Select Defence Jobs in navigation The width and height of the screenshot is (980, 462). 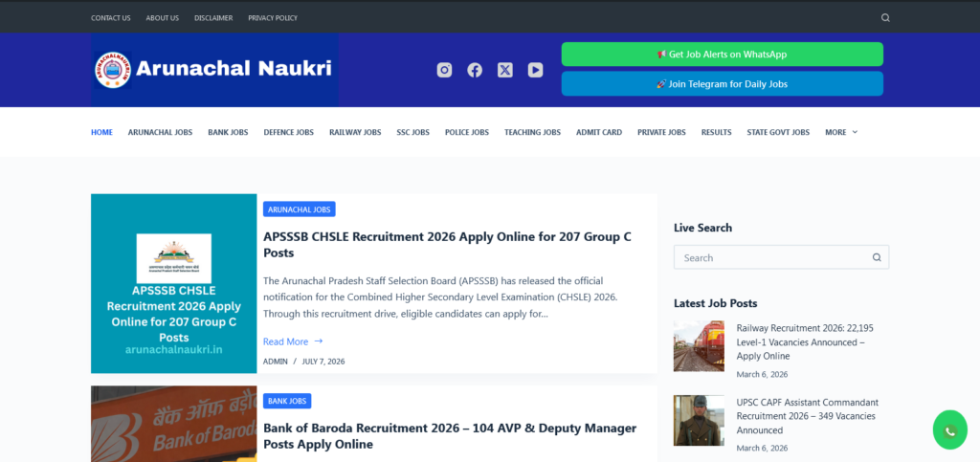[x=289, y=132]
